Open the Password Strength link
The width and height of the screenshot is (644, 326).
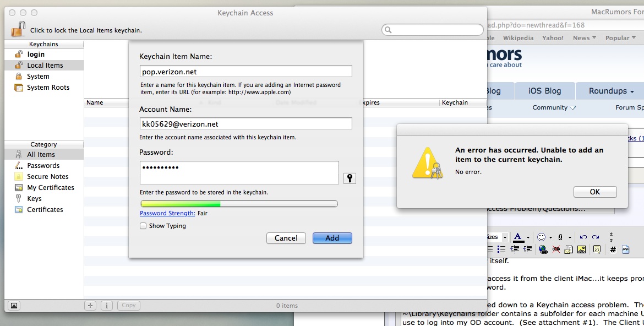coord(167,213)
